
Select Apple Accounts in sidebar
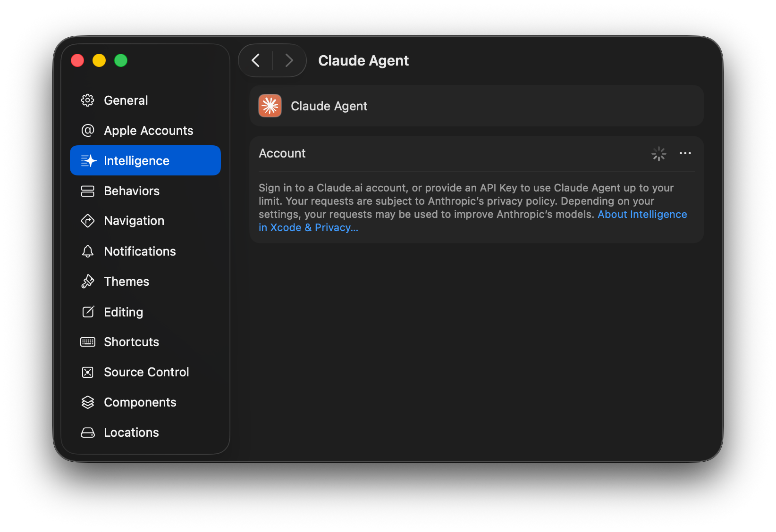[145, 131]
